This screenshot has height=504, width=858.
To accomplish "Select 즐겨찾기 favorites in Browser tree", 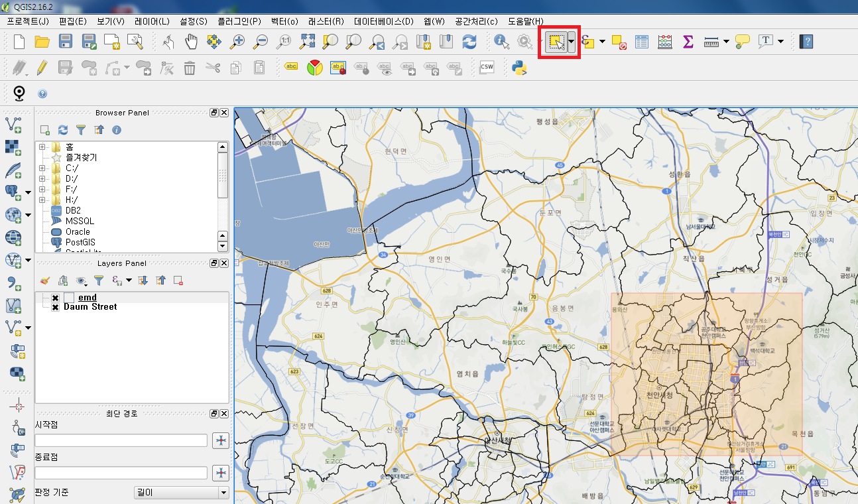I will (x=81, y=157).
